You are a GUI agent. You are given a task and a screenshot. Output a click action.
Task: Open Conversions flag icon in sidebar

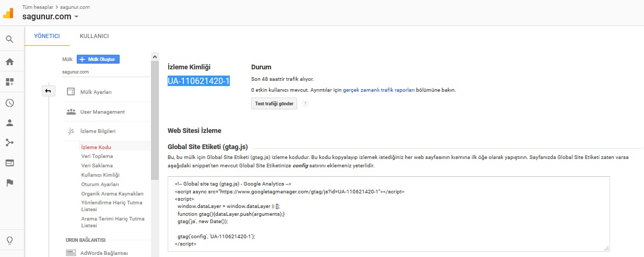(9, 182)
